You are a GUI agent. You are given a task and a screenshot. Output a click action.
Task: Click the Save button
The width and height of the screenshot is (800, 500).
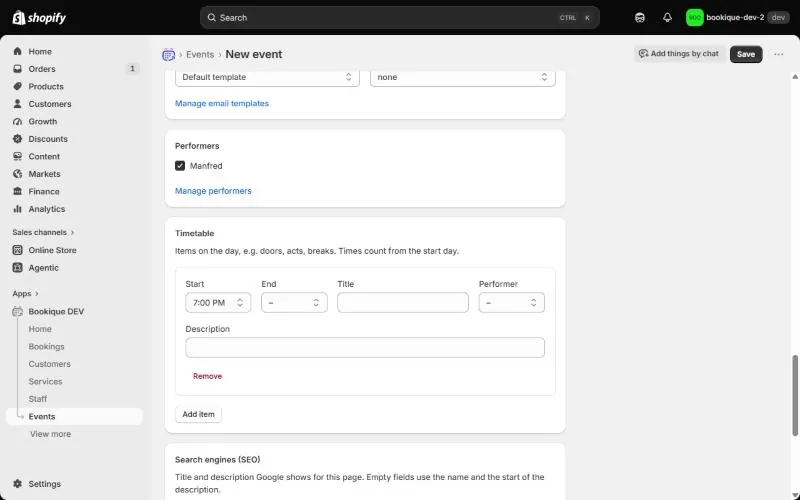tap(746, 55)
